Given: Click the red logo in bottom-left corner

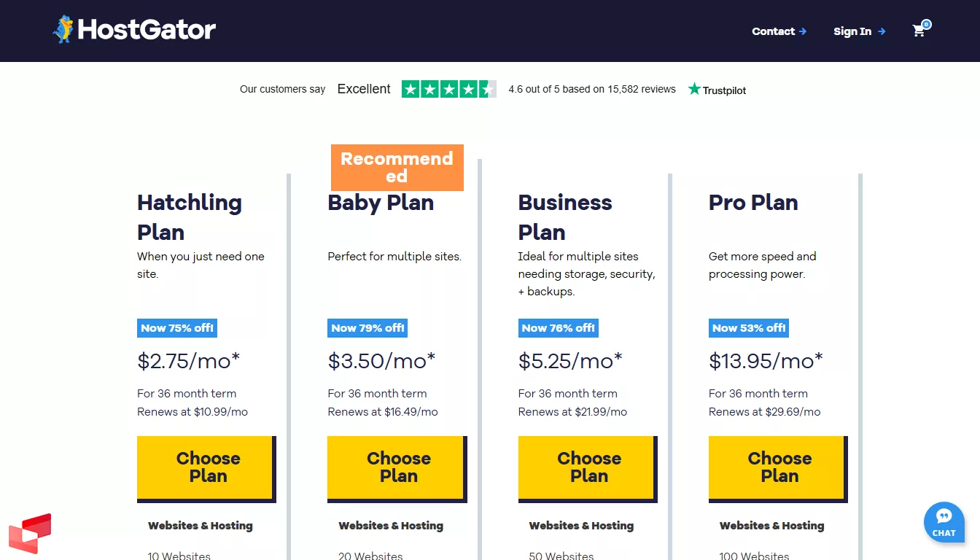Looking at the screenshot, I should pyautogui.click(x=31, y=534).
